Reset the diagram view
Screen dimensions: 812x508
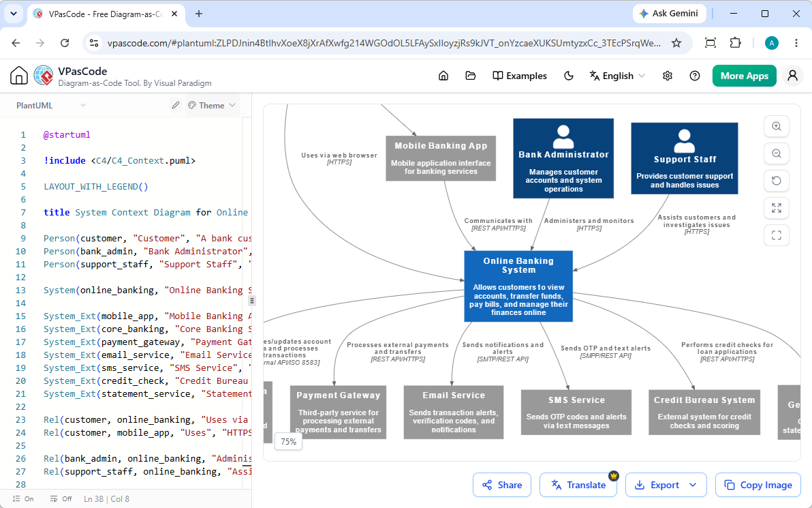pos(777,181)
